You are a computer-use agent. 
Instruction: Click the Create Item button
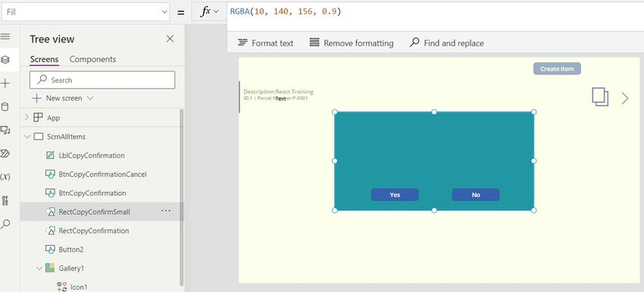[x=557, y=69]
